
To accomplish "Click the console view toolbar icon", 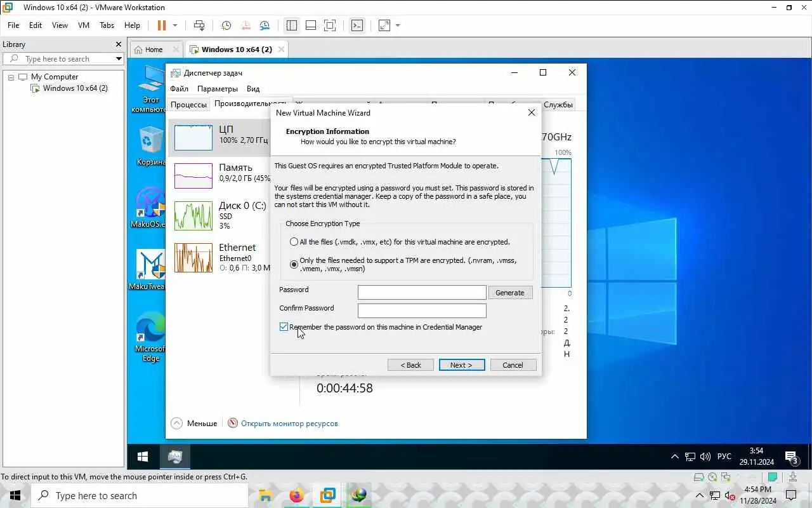I will (357, 25).
